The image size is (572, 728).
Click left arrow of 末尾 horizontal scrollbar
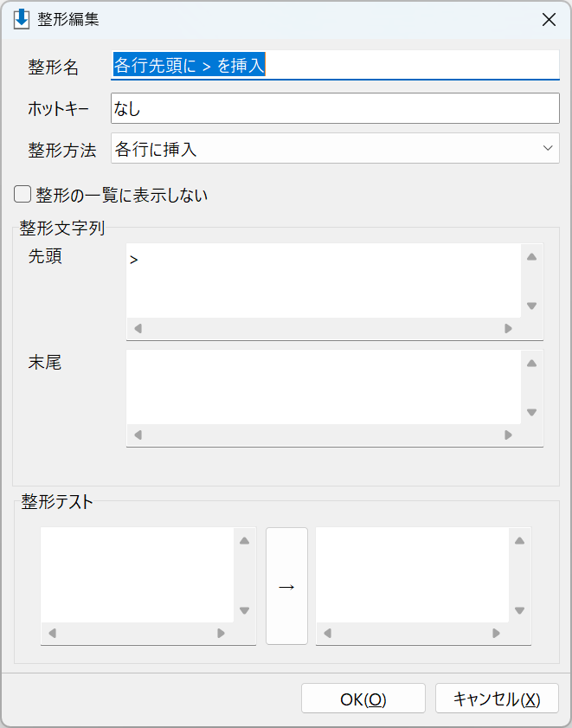(138, 435)
